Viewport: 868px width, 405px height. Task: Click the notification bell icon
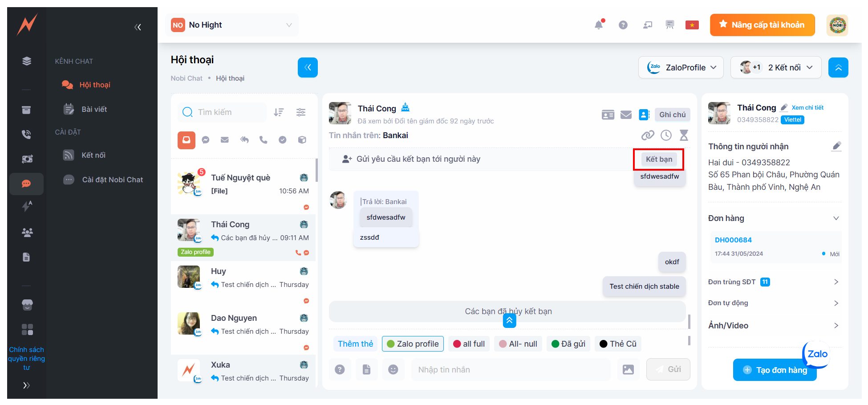(599, 25)
